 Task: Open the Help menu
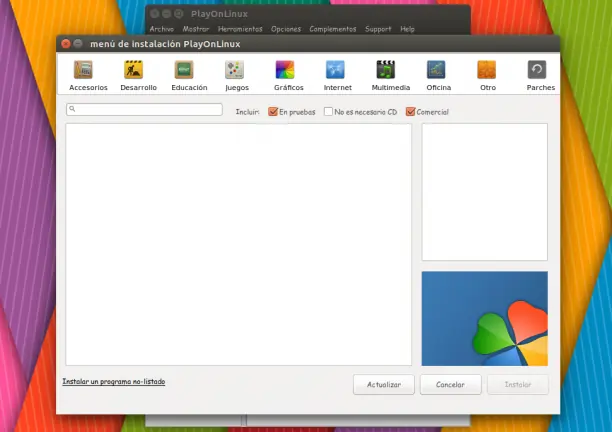tap(407, 29)
